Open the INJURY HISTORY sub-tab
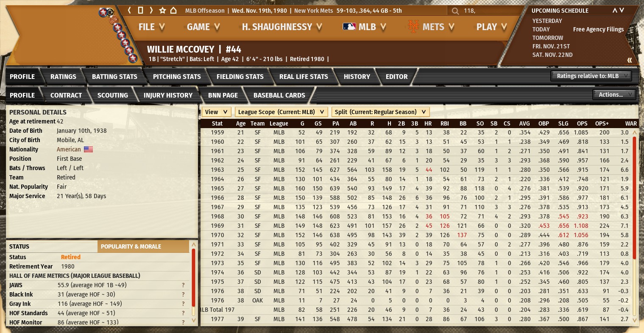 point(168,95)
